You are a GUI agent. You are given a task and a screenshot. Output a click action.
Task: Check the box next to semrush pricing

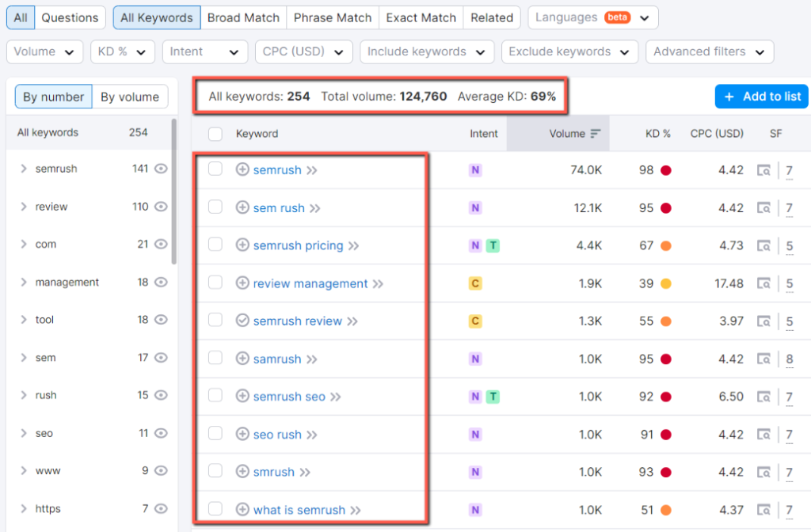(215, 245)
